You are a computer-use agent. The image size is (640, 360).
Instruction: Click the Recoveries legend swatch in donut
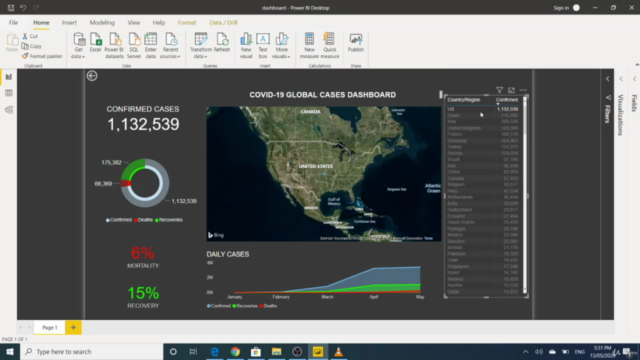[157, 220]
